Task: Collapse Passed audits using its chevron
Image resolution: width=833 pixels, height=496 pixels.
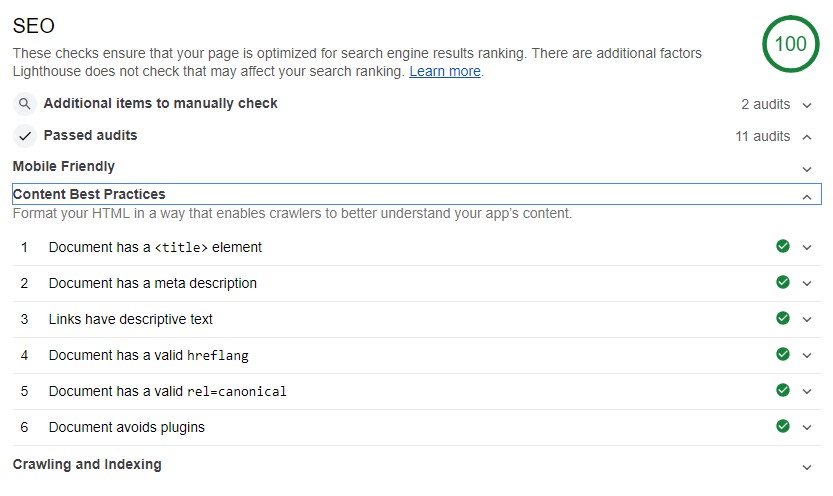Action: [807, 137]
